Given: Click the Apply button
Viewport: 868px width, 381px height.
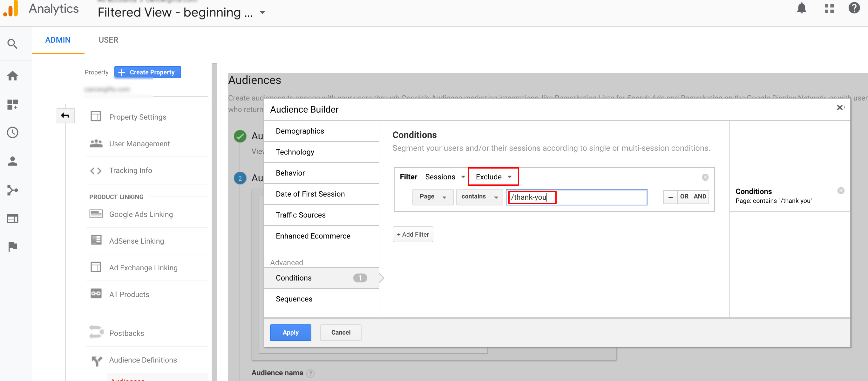Looking at the screenshot, I should tap(290, 332).
